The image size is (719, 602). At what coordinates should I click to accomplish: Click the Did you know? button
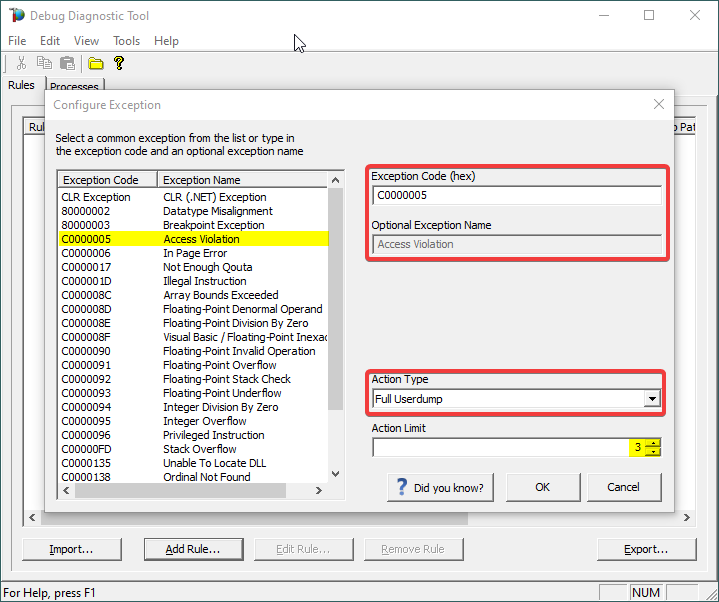[441, 488]
